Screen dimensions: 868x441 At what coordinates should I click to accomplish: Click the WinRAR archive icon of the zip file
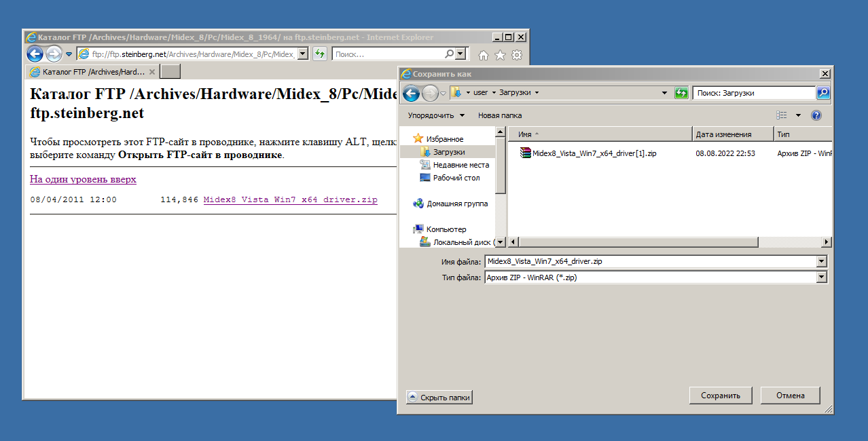click(526, 153)
